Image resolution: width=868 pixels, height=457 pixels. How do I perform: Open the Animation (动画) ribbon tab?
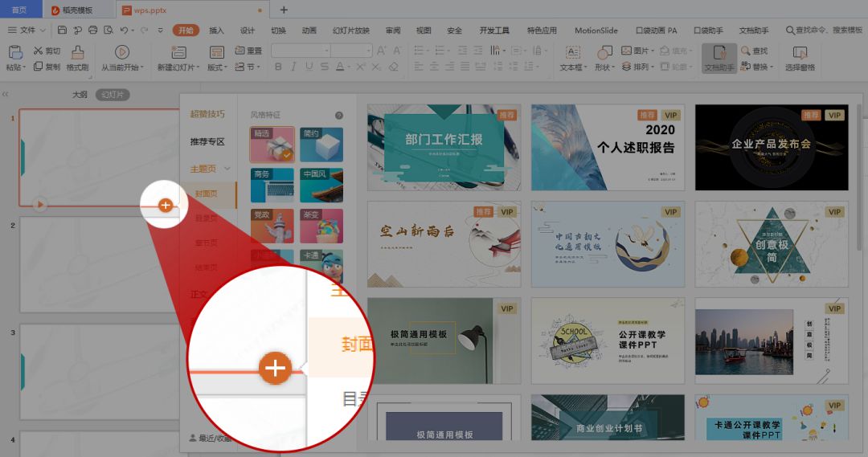tap(309, 30)
